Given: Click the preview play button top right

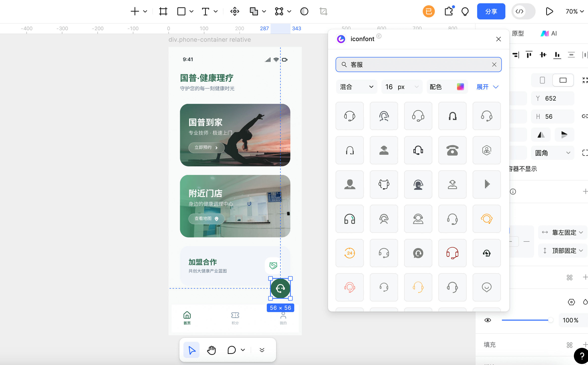Looking at the screenshot, I should tap(549, 11).
